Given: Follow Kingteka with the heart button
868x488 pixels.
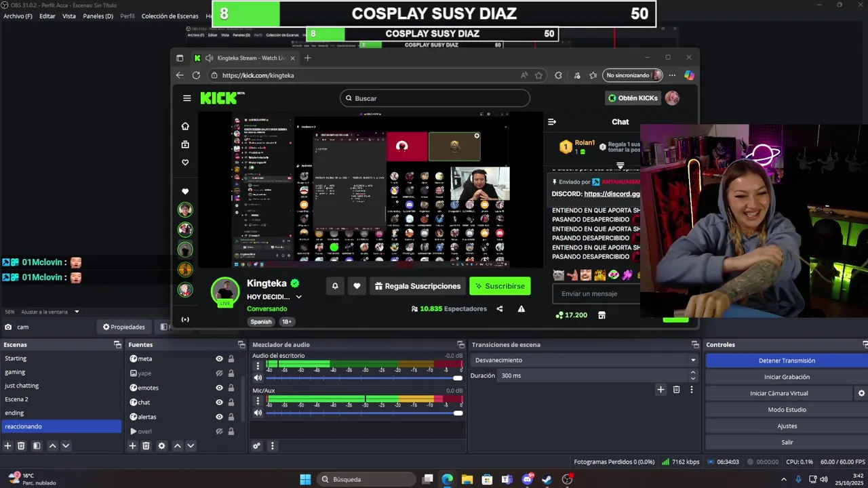Looking at the screenshot, I should 357,286.
